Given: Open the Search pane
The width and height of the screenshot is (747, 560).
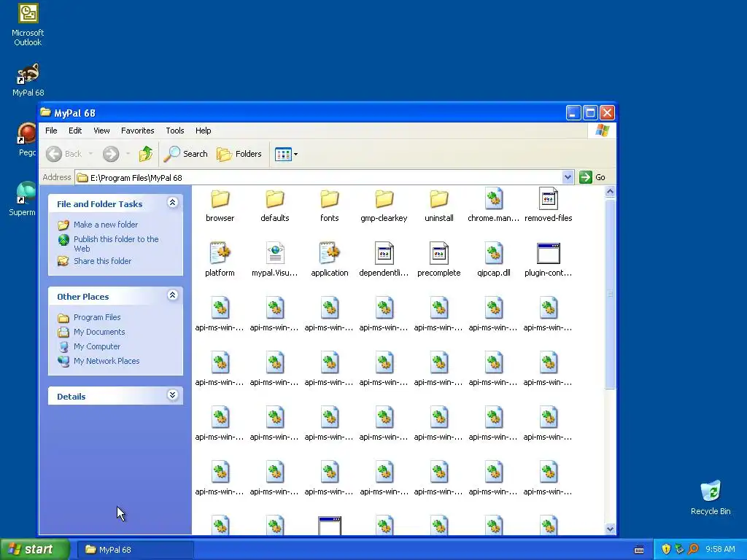Looking at the screenshot, I should click(x=186, y=154).
